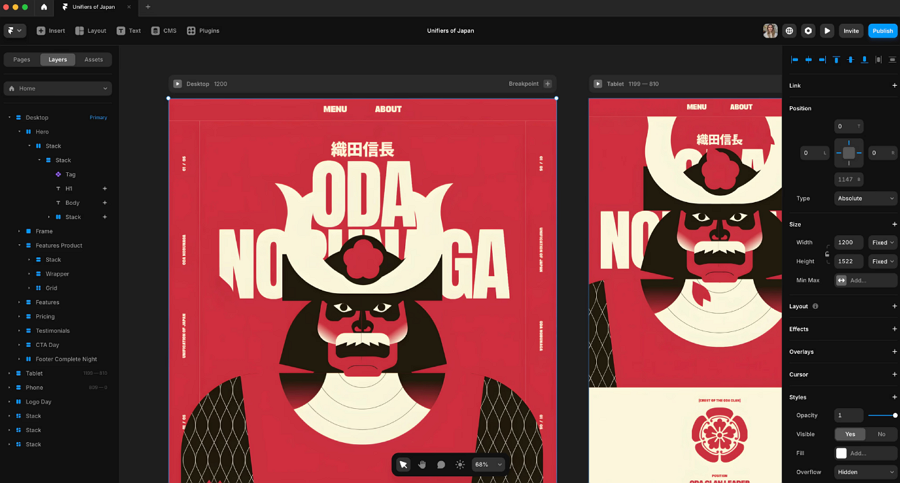Click the user avatar in toolbar

coord(770,31)
